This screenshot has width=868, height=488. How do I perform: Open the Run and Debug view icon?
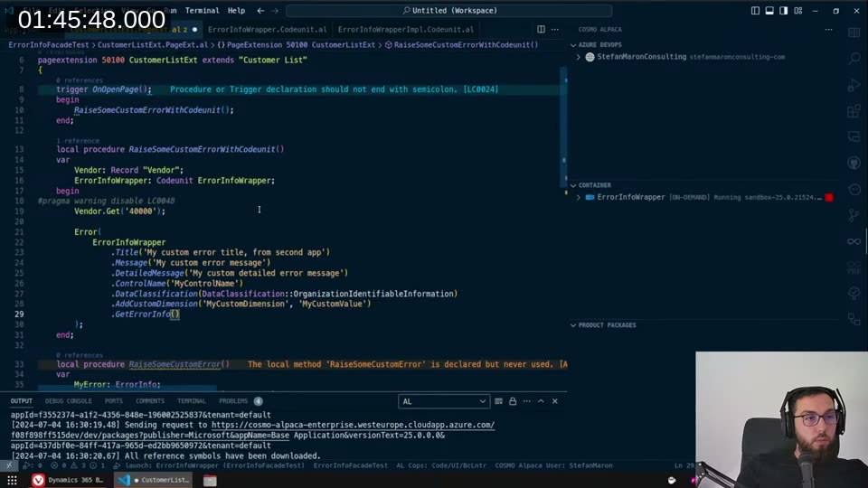(854, 85)
